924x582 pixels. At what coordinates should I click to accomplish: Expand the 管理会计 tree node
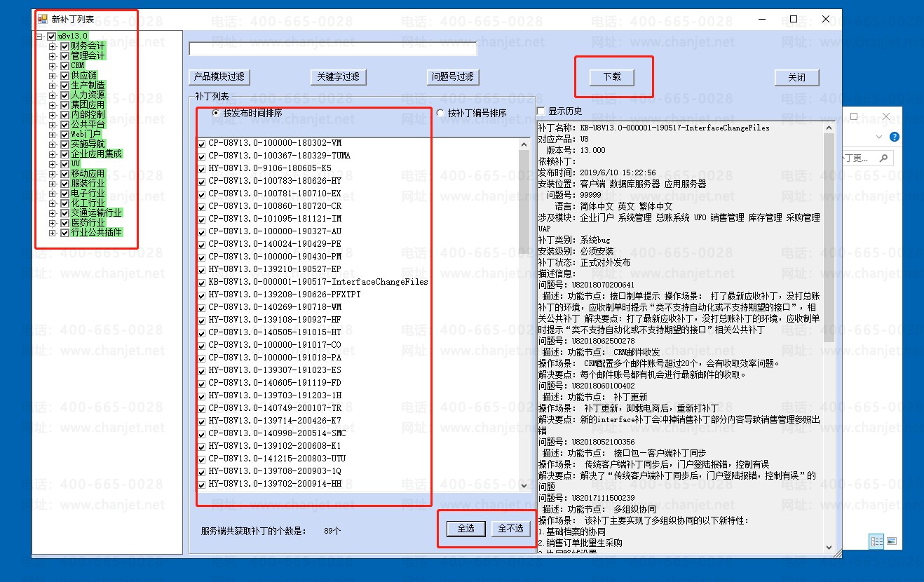tap(53, 56)
